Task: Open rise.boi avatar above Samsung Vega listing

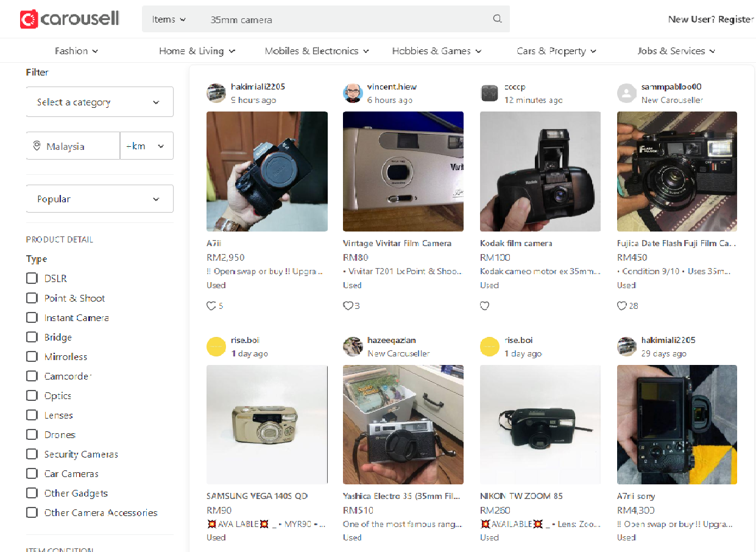Action: (216, 347)
